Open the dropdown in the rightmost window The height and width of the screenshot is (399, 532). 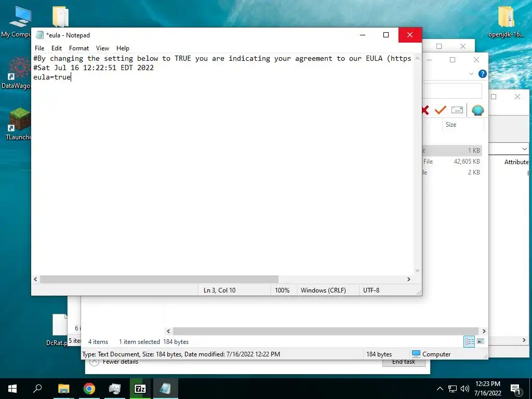[525, 149]
